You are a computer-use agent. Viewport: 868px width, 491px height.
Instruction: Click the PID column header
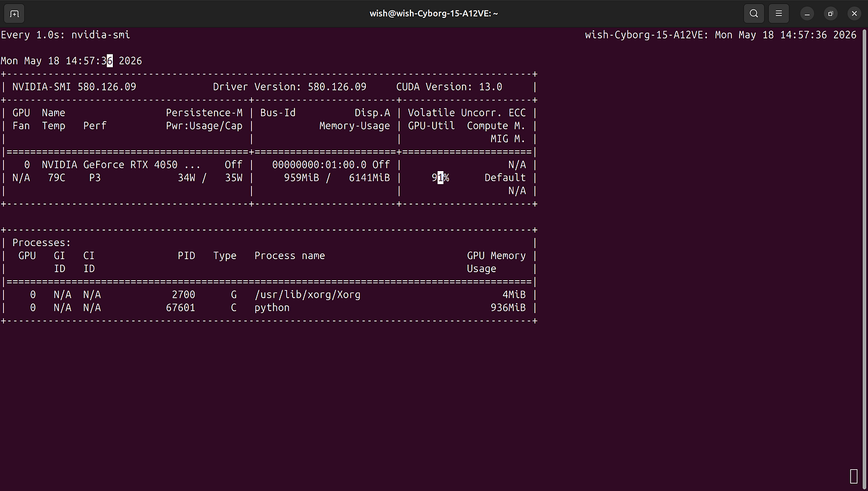click(187, 256)
